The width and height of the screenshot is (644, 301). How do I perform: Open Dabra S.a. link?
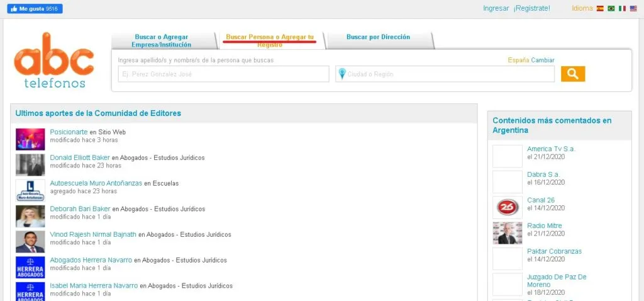543,174
